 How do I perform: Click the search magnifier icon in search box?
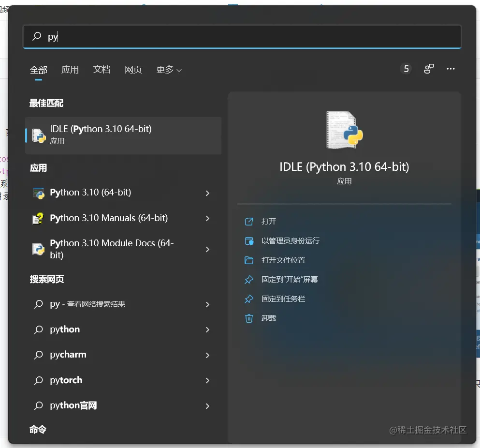pyautogui.click(x=37, y=36)
